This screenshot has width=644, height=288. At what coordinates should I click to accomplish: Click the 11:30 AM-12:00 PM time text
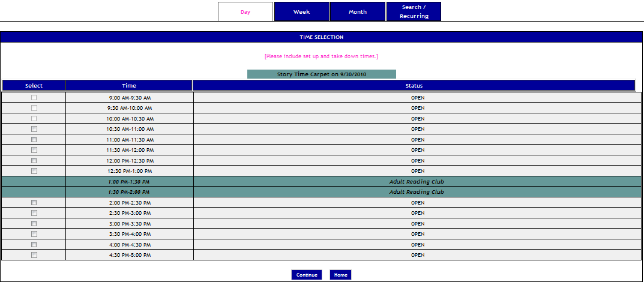click(130, 150)
